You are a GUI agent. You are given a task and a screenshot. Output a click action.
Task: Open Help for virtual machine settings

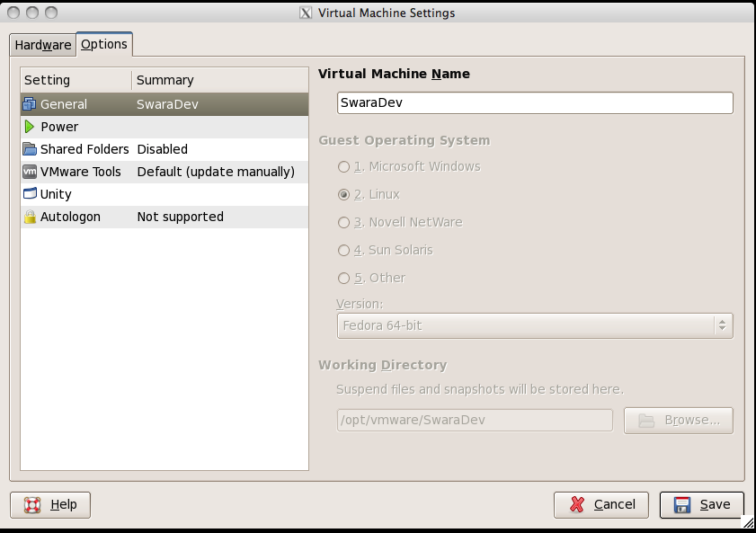pos(50,505)
